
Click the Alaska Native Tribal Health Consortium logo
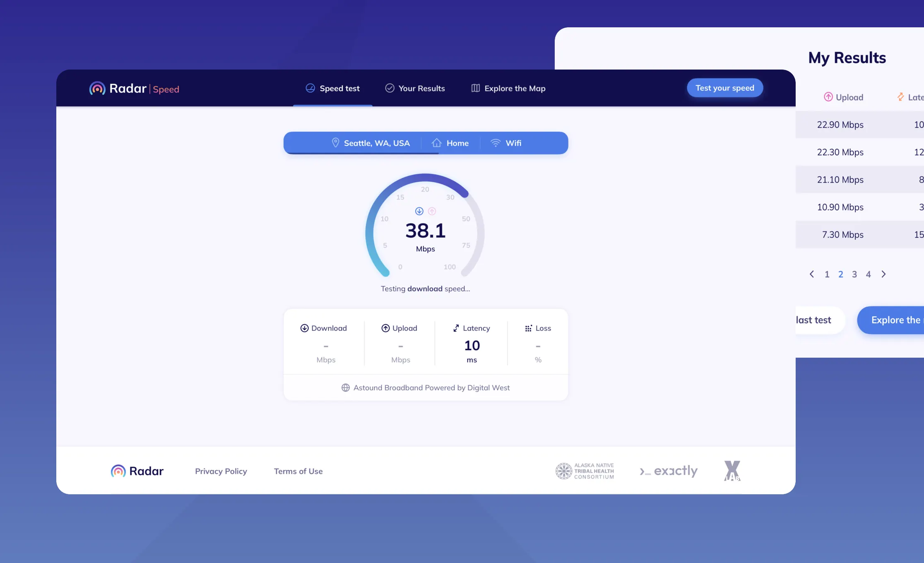[585, 471]
